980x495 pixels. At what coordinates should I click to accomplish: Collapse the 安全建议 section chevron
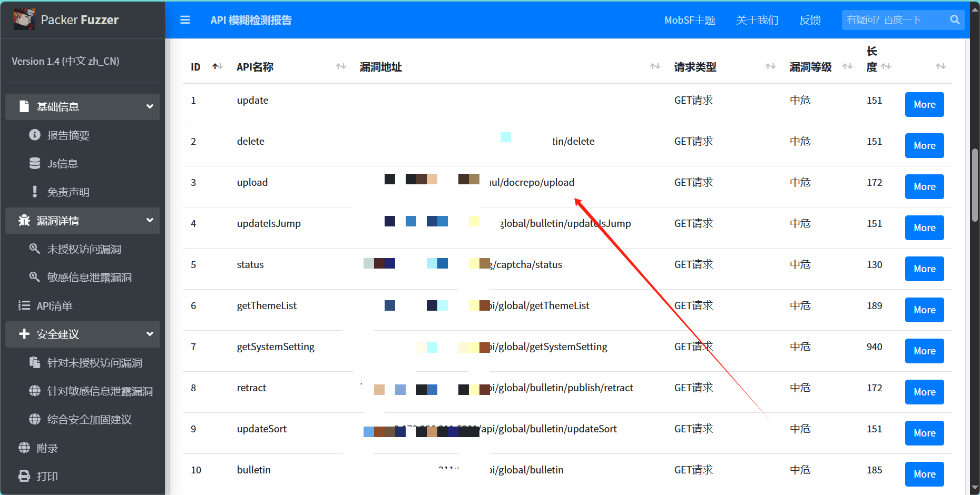click(150, 334)
